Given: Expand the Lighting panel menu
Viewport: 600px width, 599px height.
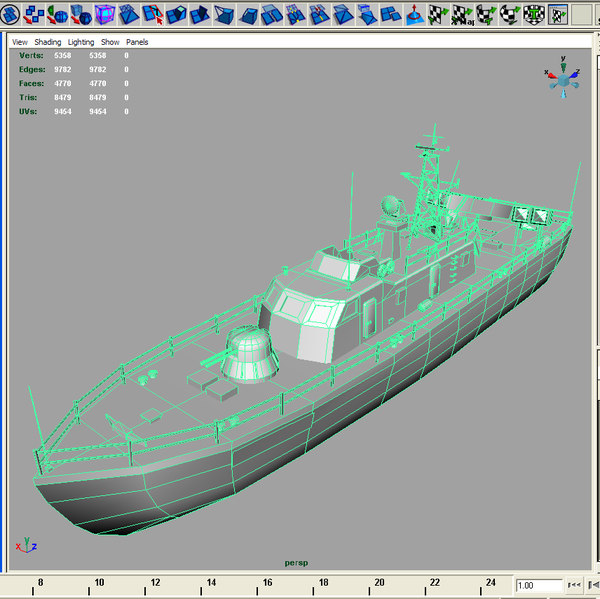Looking at the screenshot, I should [81, 43].
